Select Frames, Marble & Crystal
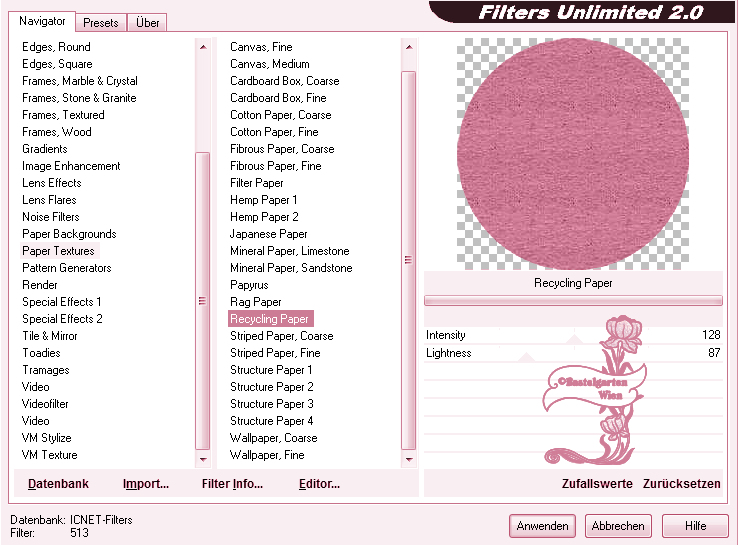 click(x=80, y=81)
